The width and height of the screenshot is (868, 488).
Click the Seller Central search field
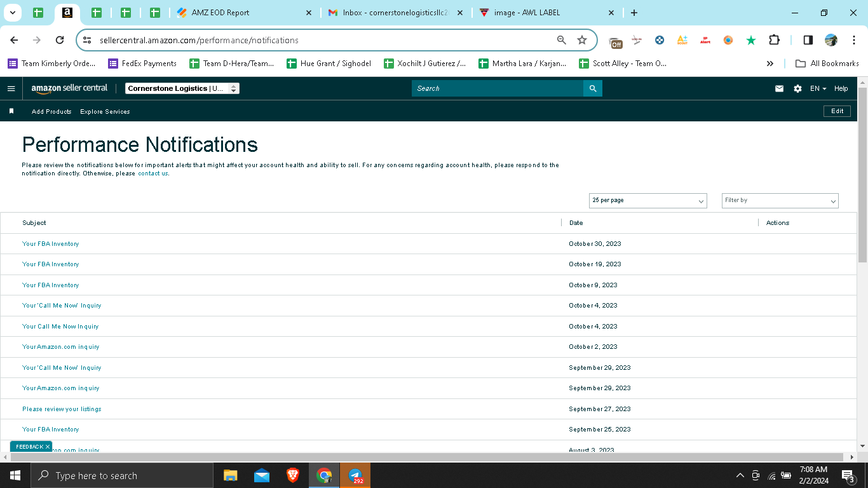pos(498,88)
